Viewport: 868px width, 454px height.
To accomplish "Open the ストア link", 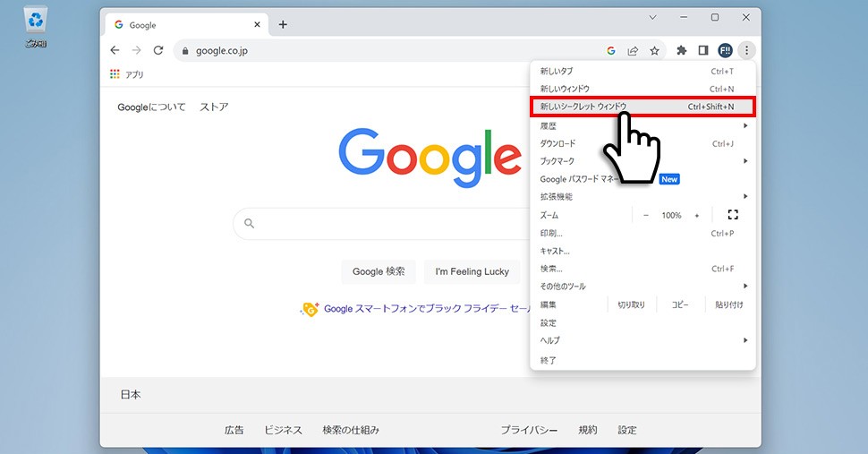I will point(214,107).
